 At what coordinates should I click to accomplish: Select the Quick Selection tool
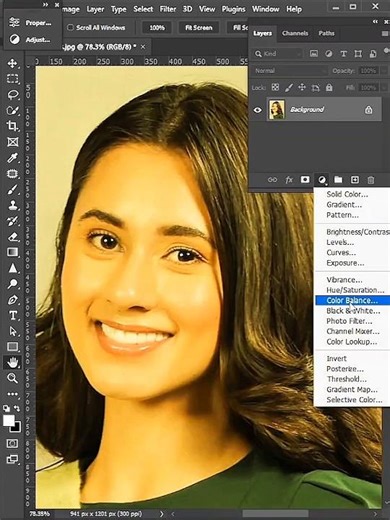[13, 110]
